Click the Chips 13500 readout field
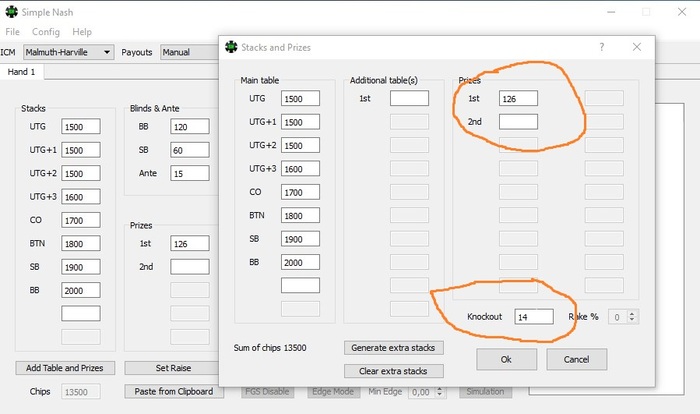The width and height of the screenshot is (700, 414). pyautogui.click(x=81, y=392)
